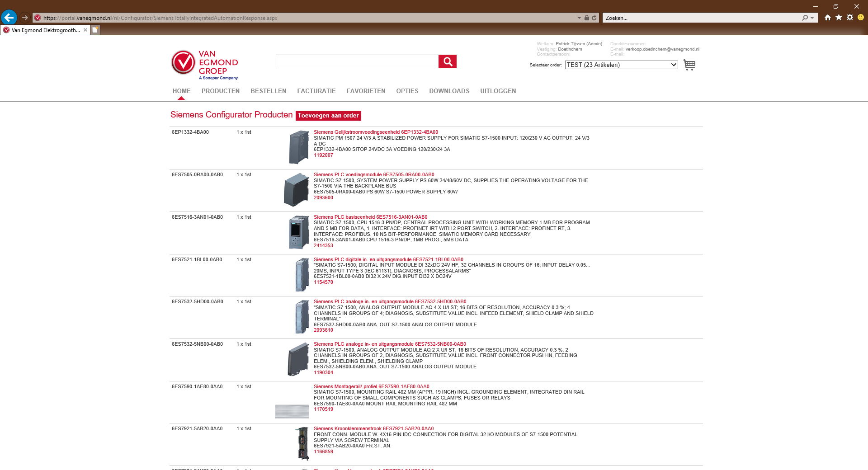
Task: Click the smiley feedback icon
Action: pos(861,18)
